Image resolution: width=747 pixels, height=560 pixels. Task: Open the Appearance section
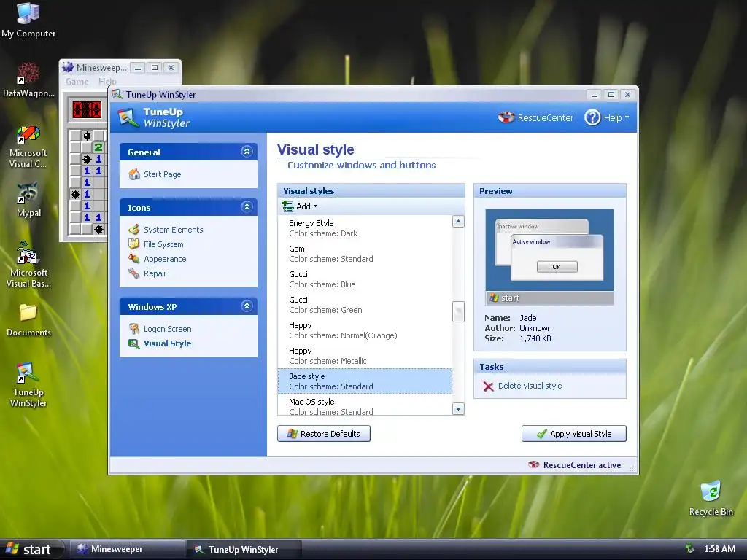(165, 259)
